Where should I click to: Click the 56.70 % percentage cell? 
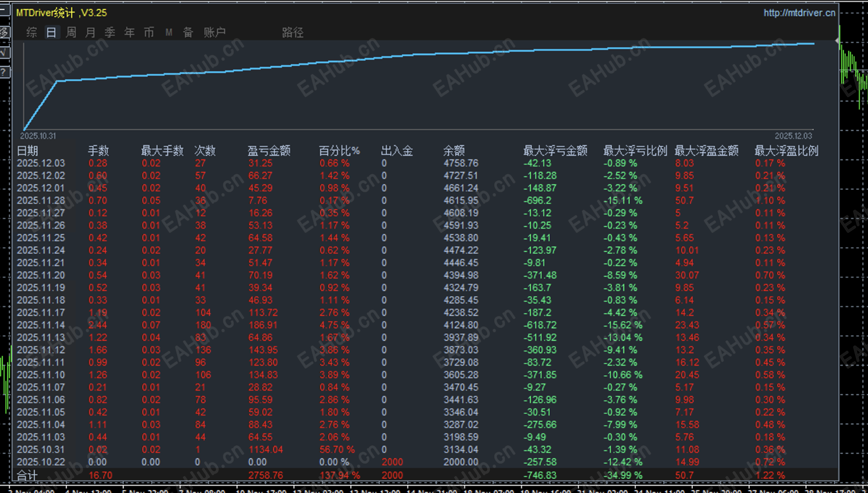click(x=337, y=450)
